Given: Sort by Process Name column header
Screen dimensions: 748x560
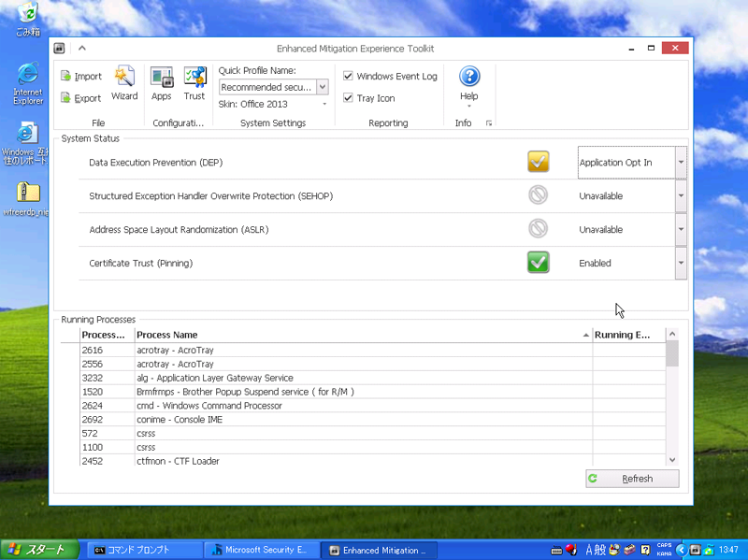Looking at the screenshot, I should (x=364, y=335).
